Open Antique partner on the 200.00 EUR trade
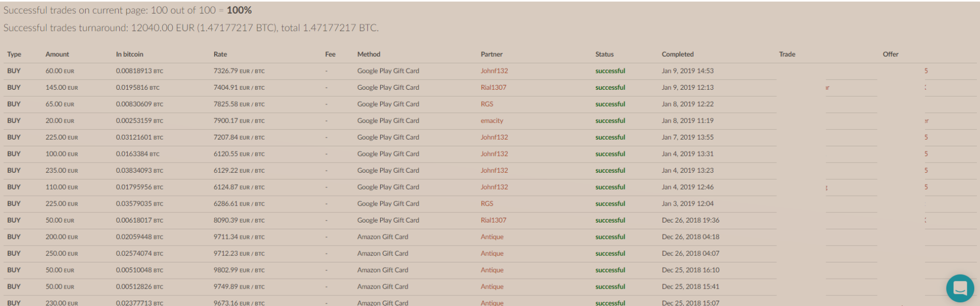 492,237
